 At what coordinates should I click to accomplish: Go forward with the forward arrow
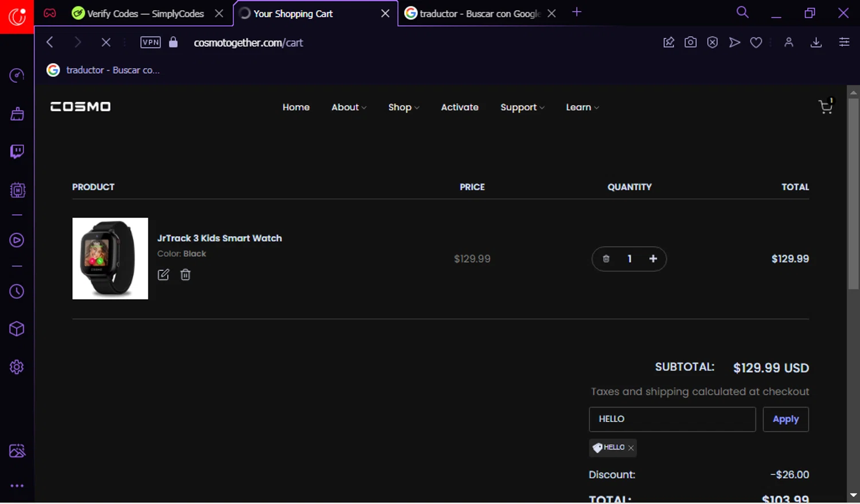coord(77,42)
